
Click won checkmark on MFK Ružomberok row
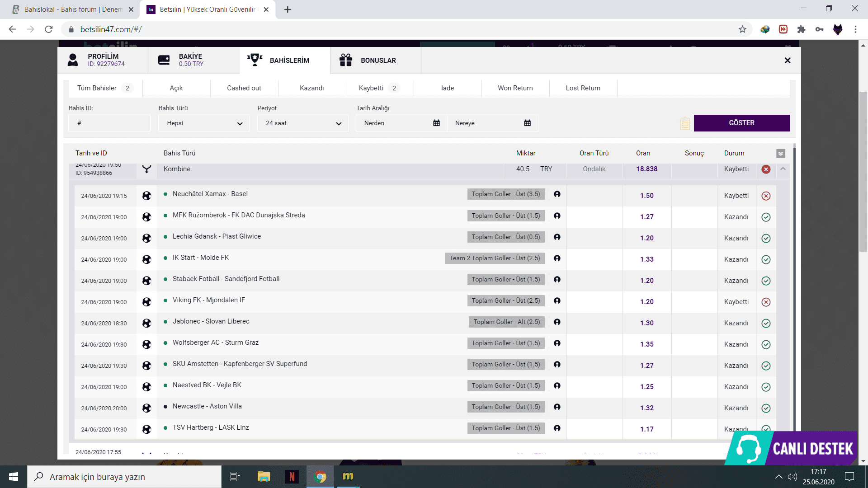point(766,217)
